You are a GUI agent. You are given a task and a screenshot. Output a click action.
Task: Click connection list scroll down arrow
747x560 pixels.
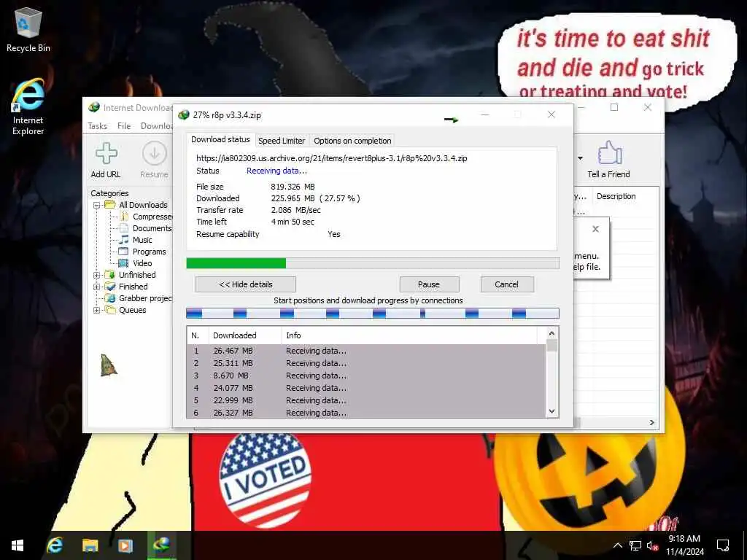point(551,411)
